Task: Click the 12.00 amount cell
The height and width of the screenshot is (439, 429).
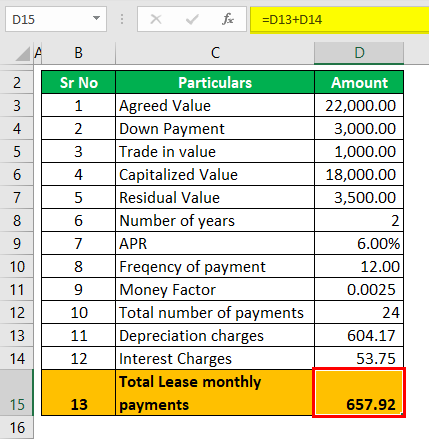Action: click(x=359, y=266)
